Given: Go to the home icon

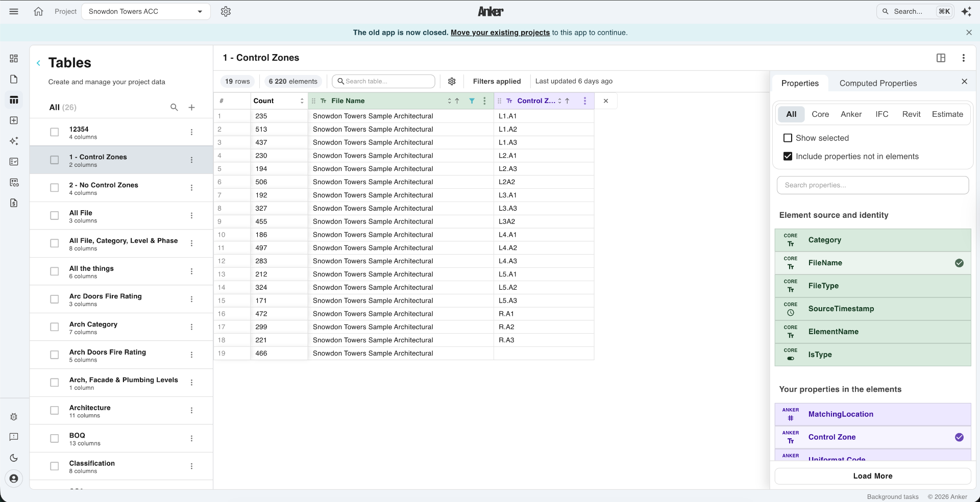Looking at the screenshot, I should [x=38, y=11].
